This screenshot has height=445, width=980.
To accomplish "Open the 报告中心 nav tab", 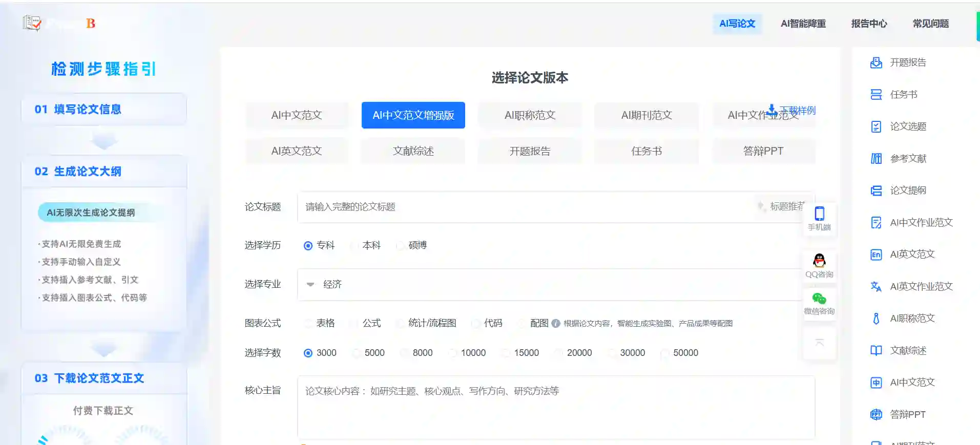I will [x=869, y=24].
